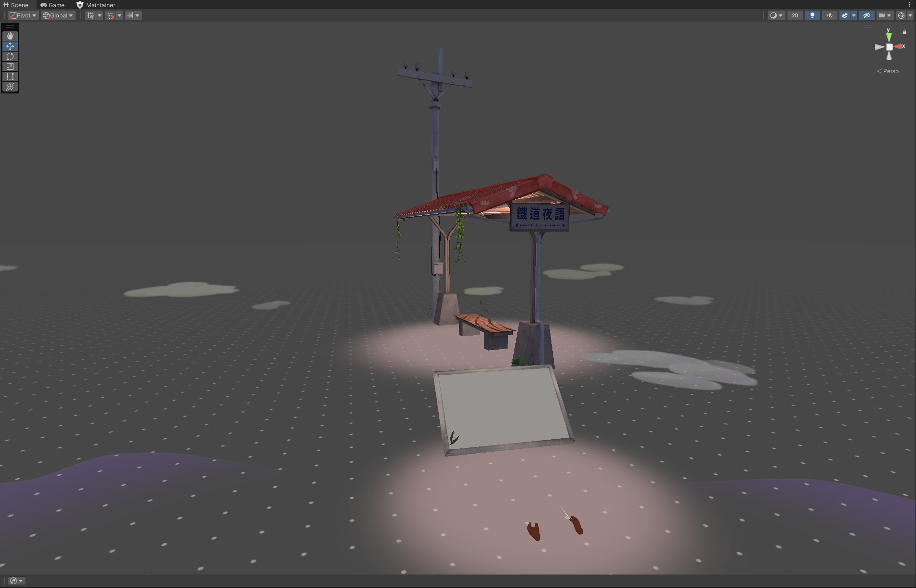This screenshot has width=916, height=588.
Task: Toggle the orientation gizmo rotation lock
Action: [x=904, y=32]
